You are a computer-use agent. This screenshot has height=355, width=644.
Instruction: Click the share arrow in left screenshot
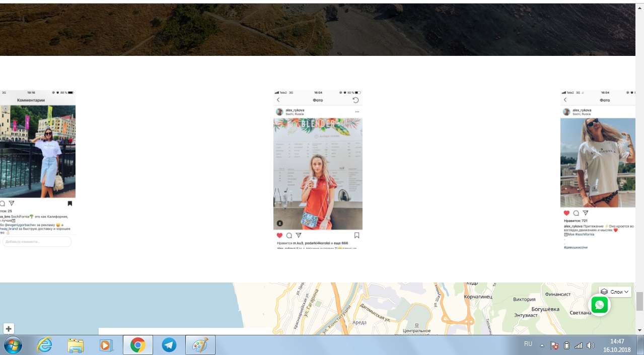[12, 203]
